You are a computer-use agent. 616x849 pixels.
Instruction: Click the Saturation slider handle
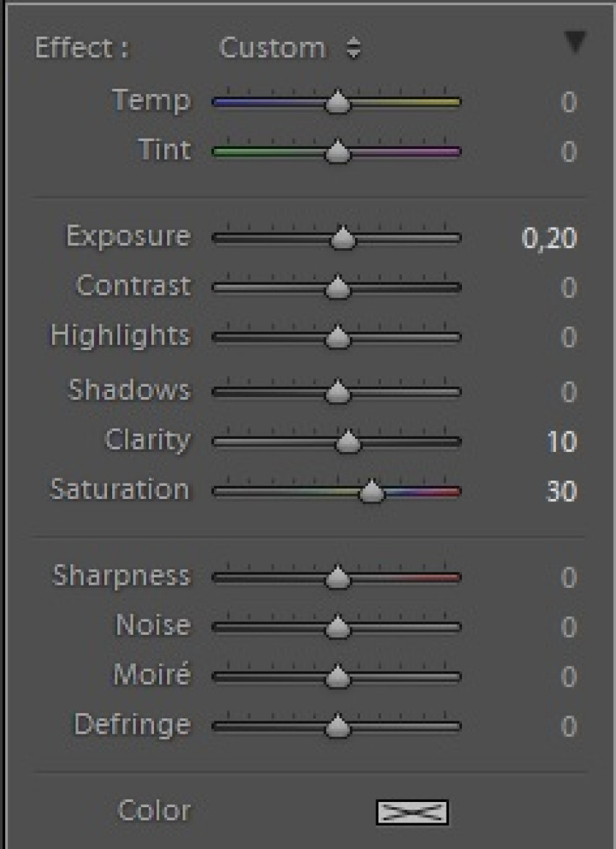[372, 492]
